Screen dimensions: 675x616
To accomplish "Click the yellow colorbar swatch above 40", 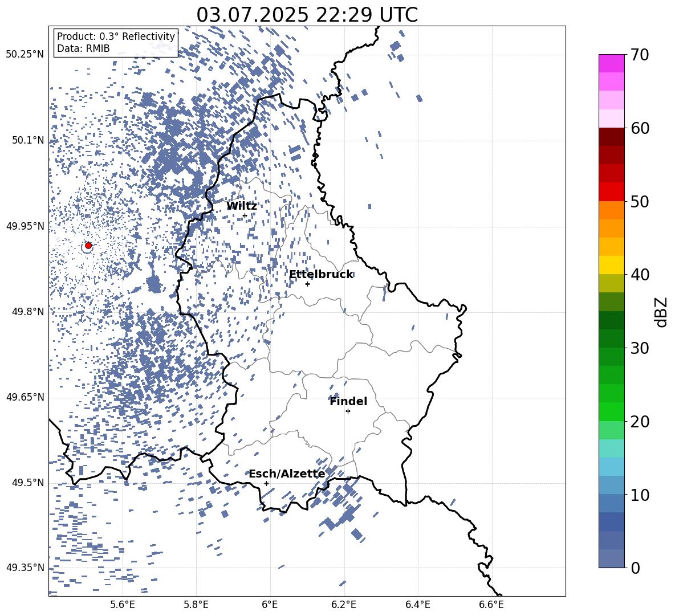I will click(612, 265).
